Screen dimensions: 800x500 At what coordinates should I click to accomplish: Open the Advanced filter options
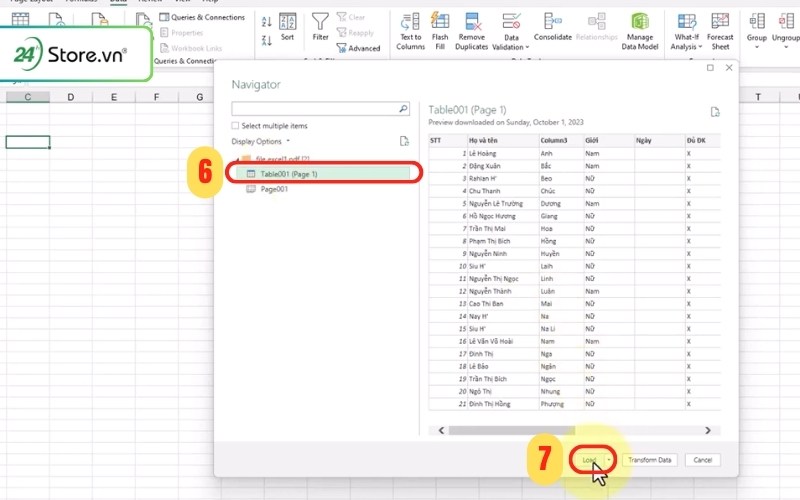tap(358, 48)
